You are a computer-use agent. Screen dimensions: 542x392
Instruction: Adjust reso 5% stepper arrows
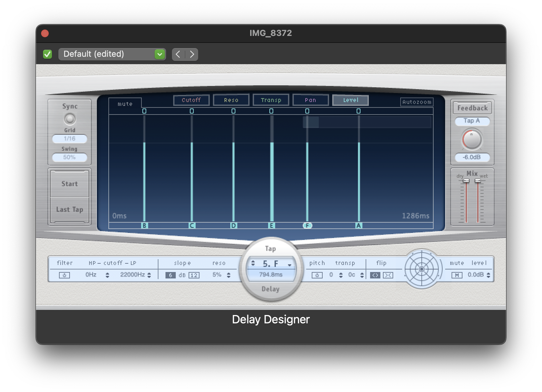coord(229,275)
